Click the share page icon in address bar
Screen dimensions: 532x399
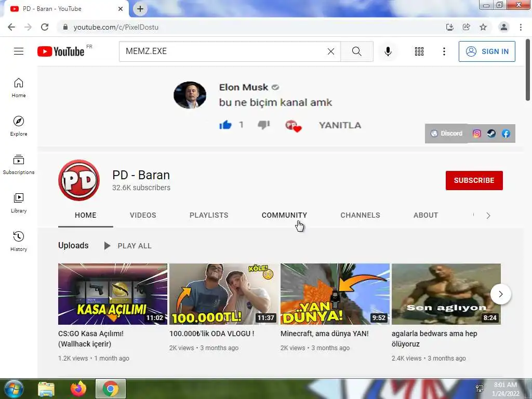pyautogui.click(x=467, y=27)
